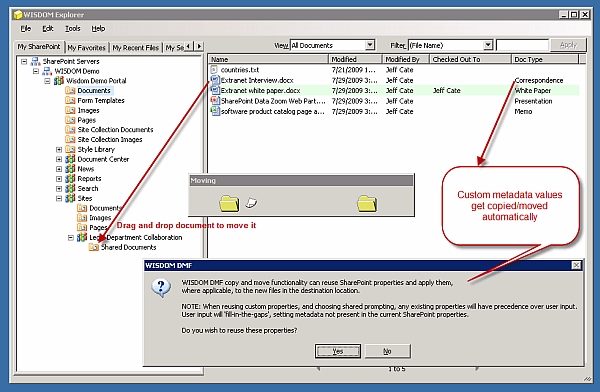Expand the News node
The height and width of the screenshot is (392, 600).
[59, 169]
